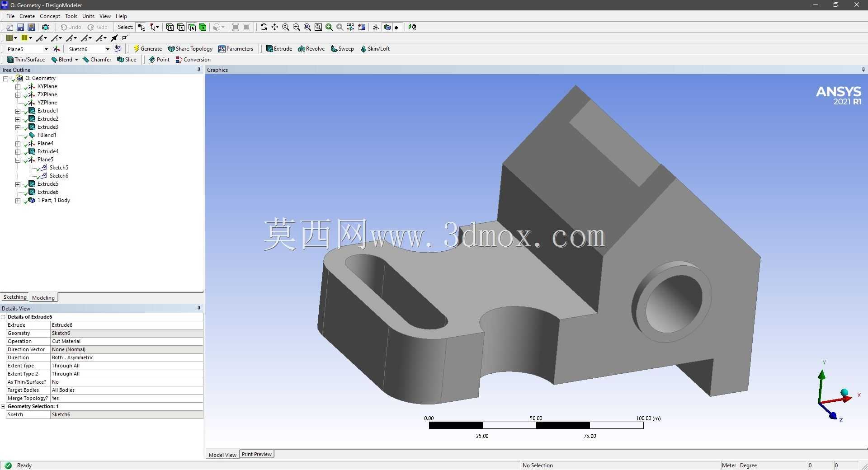This screenshot has width=868, height=470.
Task: Toggle the Points selection filter
Action: [170, 27]
